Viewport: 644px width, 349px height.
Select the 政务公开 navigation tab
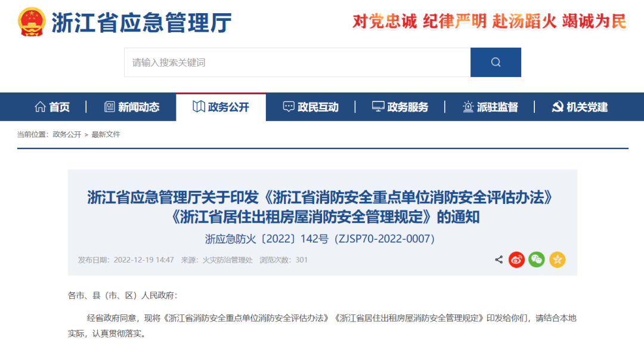coord(221,107)
